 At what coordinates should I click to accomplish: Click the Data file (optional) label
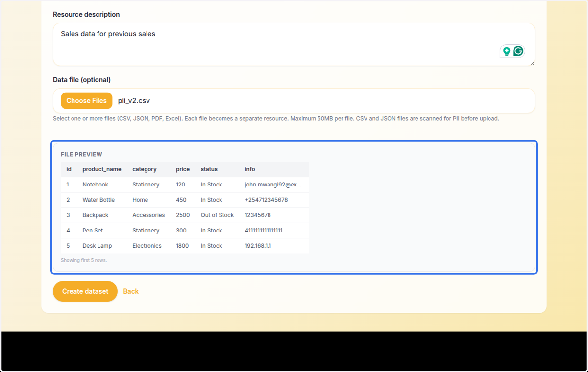pyautogui.click(x=82, y=80)
